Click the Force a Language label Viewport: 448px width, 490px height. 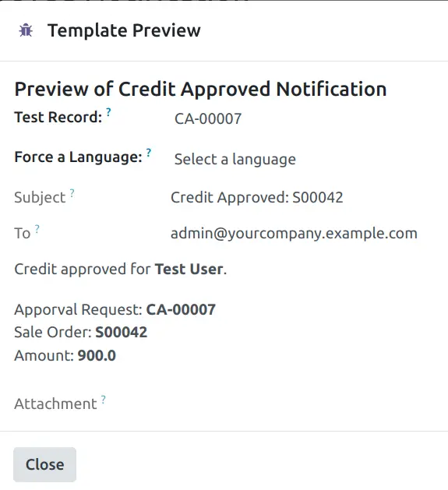point(79,157)
